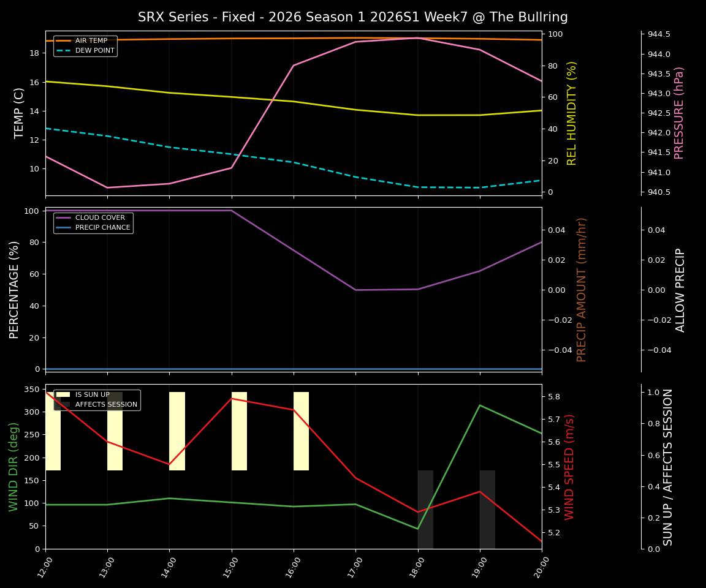Click the REL HUMIDITY axis label

(x=572, y=111)
